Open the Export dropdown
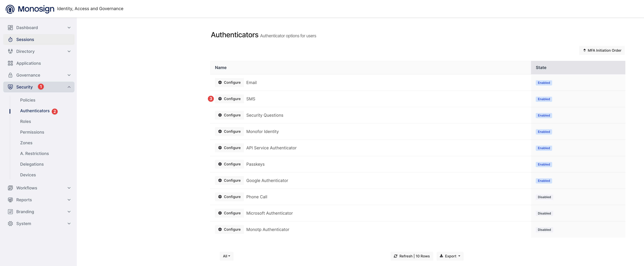Screen dimensions: 644x266 [x=450, y=256]
